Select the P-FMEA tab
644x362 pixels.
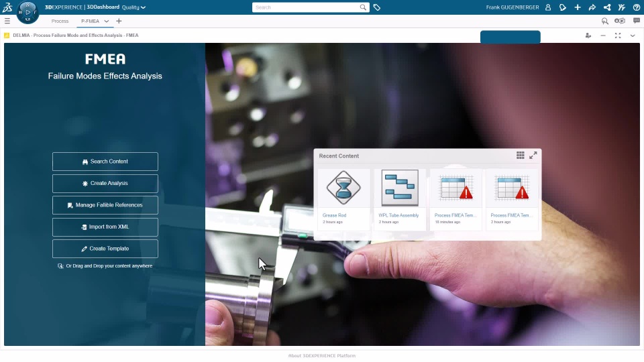pos(90,21)
